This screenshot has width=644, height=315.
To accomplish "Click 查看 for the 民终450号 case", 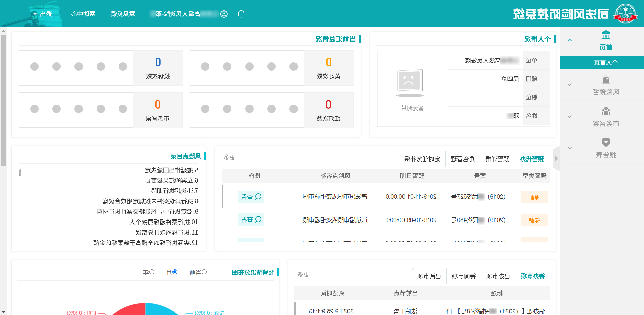I will click(x=251, y=219).
